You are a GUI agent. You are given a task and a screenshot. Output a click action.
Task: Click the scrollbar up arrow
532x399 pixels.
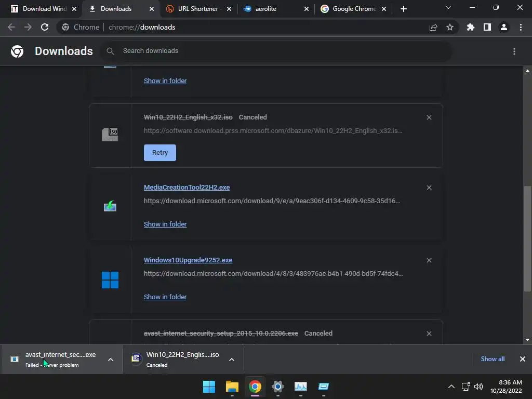[x=527, y=71]
